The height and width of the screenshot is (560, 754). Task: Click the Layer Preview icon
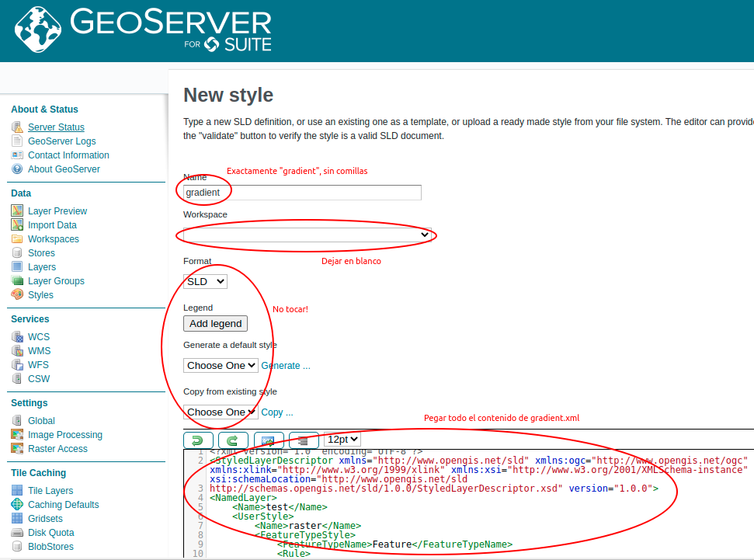17,210
